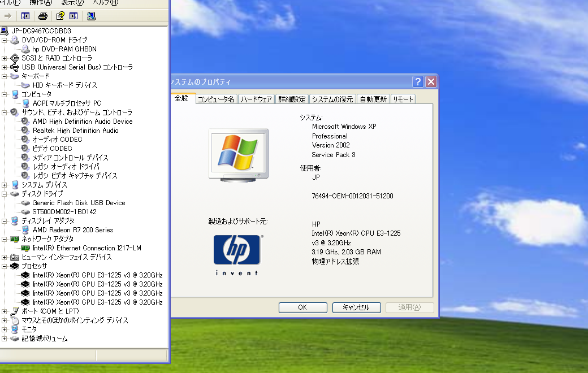This screenshot has width=588, height=373.
Task: Switch to the ハードウェア tab
Action: [256, 99]
